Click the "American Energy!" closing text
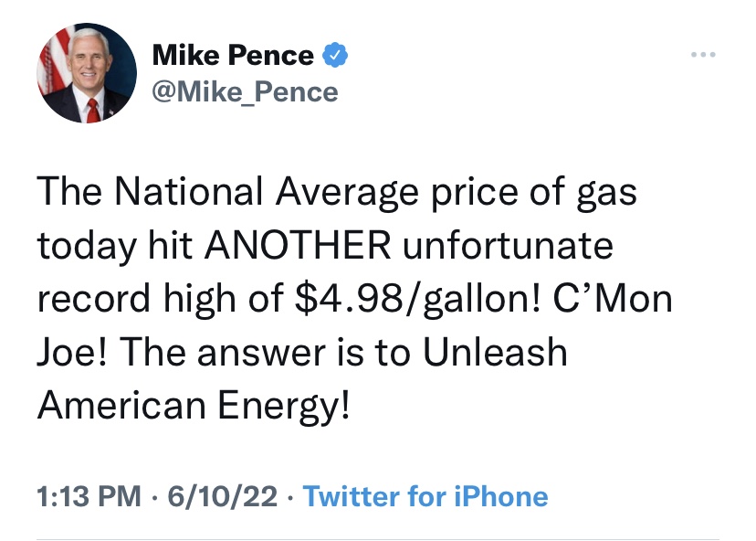 194,405
